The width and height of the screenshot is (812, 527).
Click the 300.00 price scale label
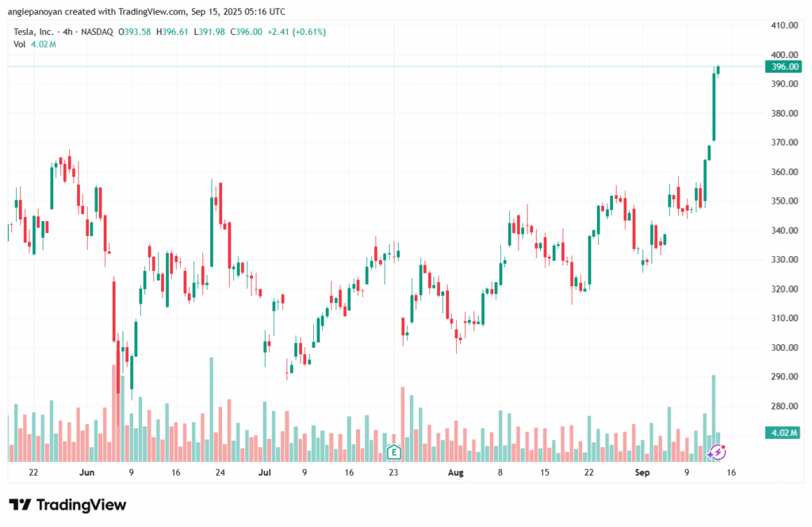pos(784,348)
